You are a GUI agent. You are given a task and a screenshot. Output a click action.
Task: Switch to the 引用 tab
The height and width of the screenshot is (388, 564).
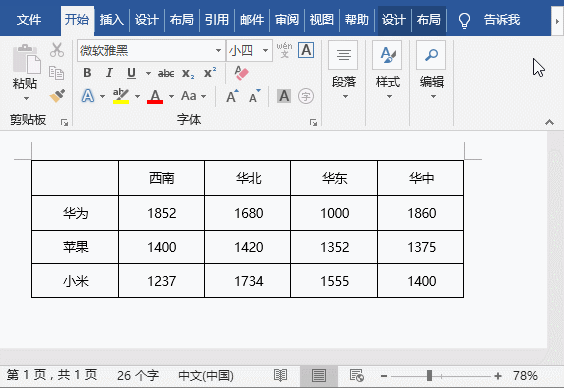[217, 19]
